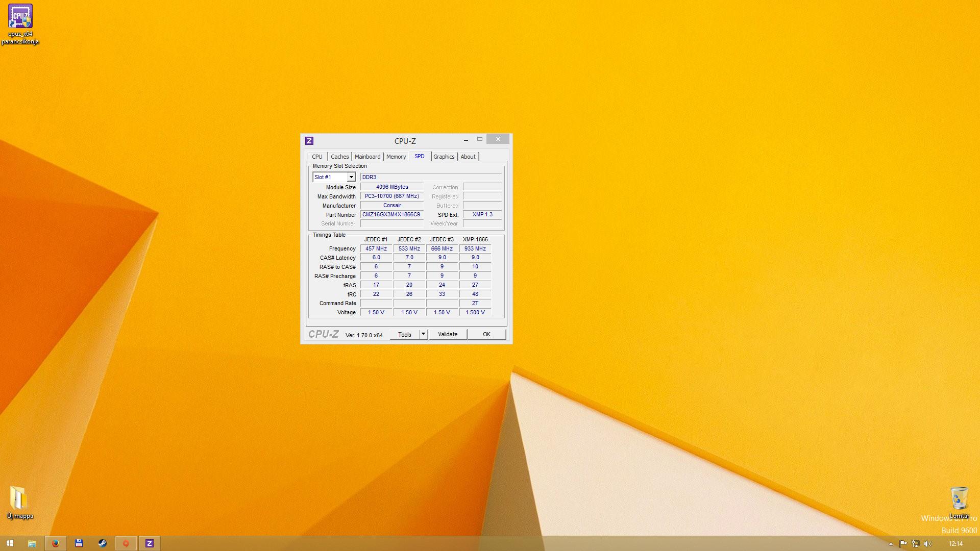Click the SPD Ext. value XMP 1.3
The height and width of the screenshot is (551, 980).
click(x=482, y=215)
